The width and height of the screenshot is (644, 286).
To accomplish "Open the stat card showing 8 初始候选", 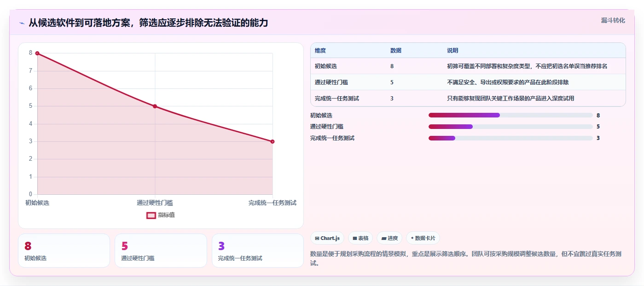I will point(64,251).
